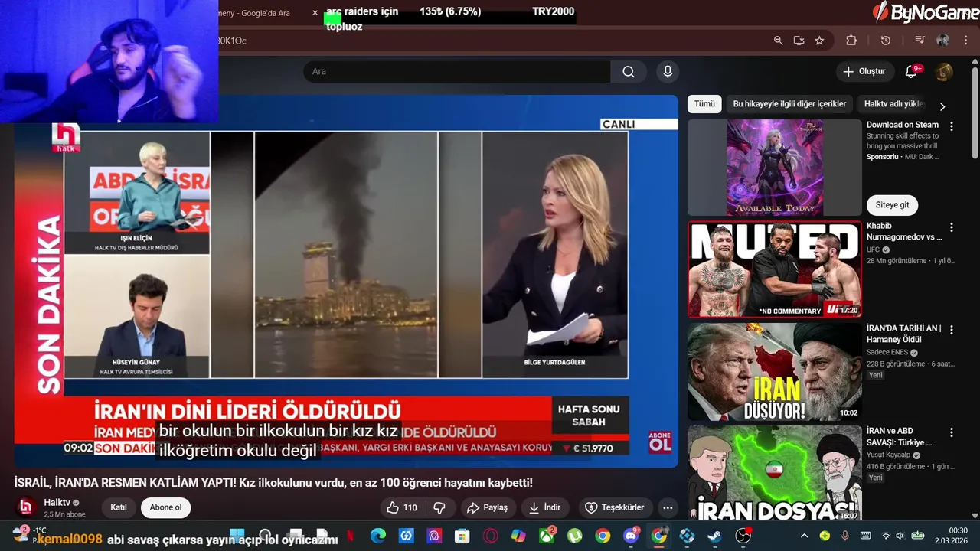Viewport: 980px width, 551px height.
Task: Click the Chrome zoom magnifier icon in address bar
Action: coord(778,41)
